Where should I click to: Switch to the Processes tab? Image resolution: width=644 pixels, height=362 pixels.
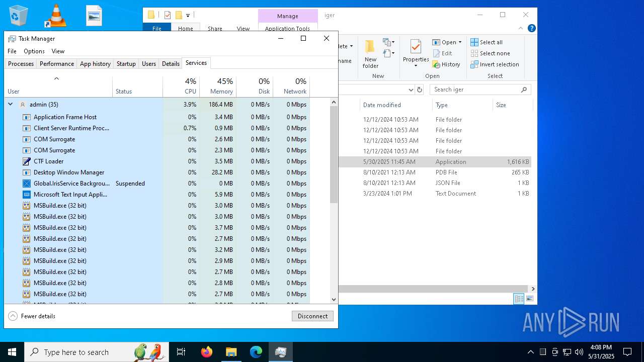click(x=21, y=64)
